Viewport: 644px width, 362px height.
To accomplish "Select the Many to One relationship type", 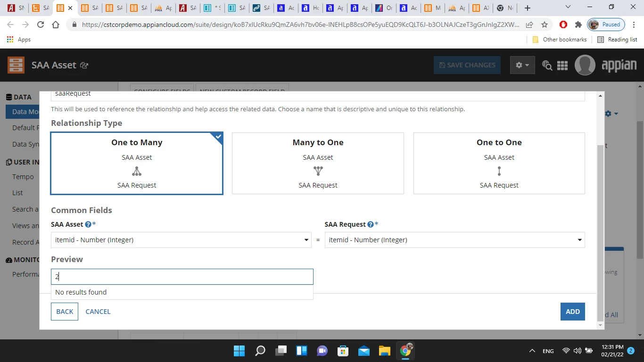I will (x=318, y=164).
